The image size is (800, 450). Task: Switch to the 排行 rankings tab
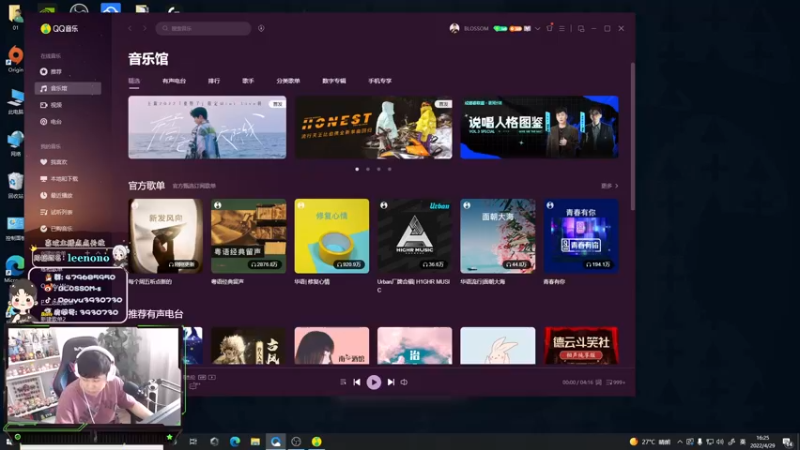click(214, 81)
